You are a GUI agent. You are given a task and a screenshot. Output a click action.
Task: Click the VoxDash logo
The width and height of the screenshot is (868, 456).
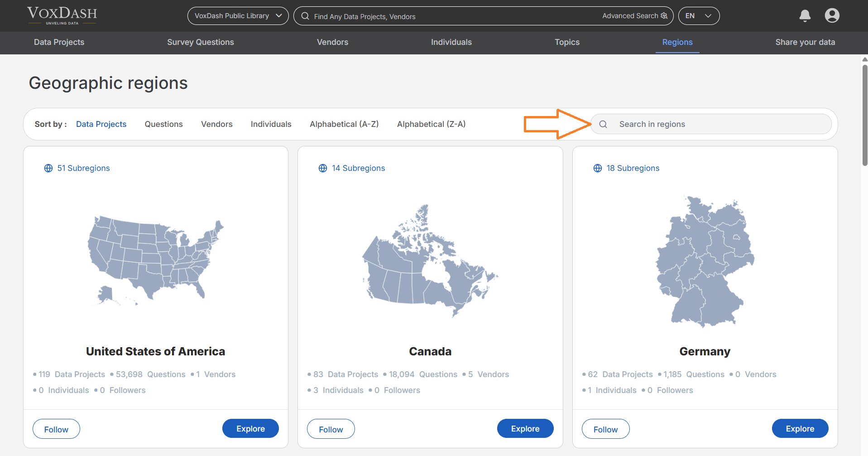coord(62,15)
